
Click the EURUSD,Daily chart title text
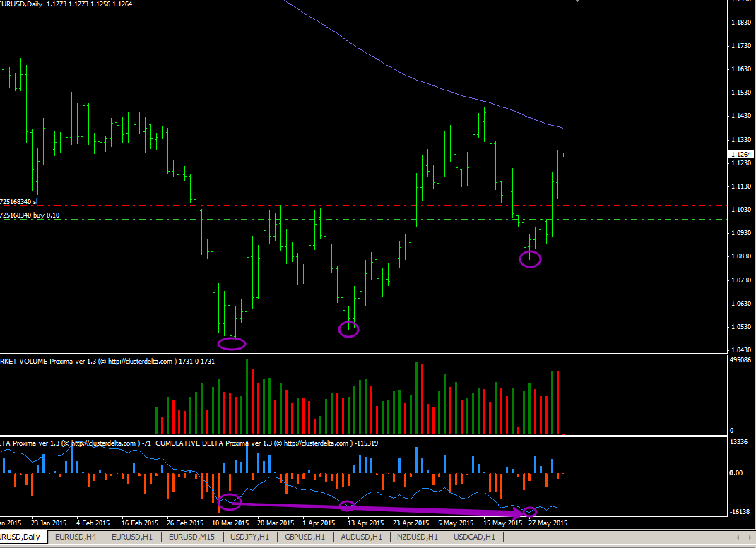21,4
